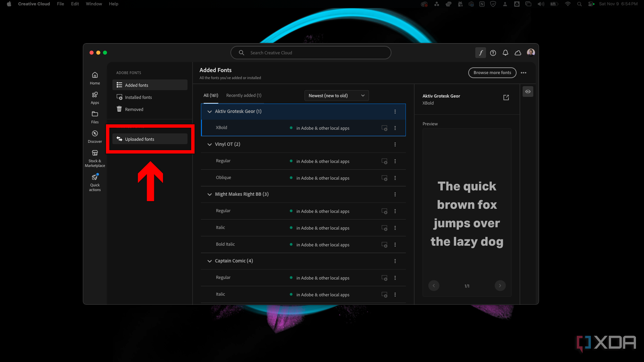Open Quick actions in sidebar

(x=95, y=182)
